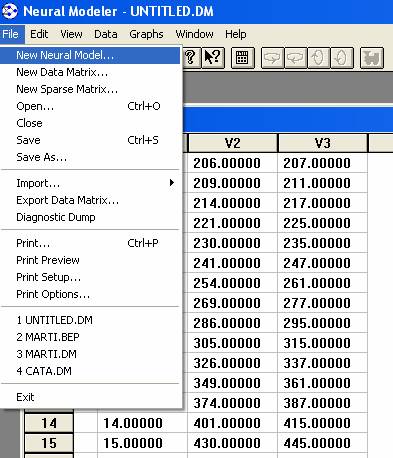393x458 pixels.
Task: Choose New Neural Model from File menu
Action: (90, 55)
